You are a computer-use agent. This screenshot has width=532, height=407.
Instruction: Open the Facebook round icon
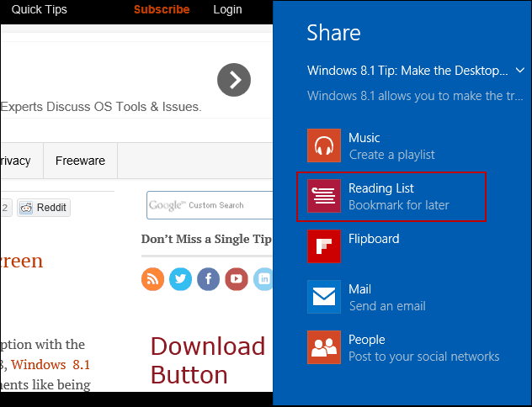pyautogui.click(x=208, y=279)
